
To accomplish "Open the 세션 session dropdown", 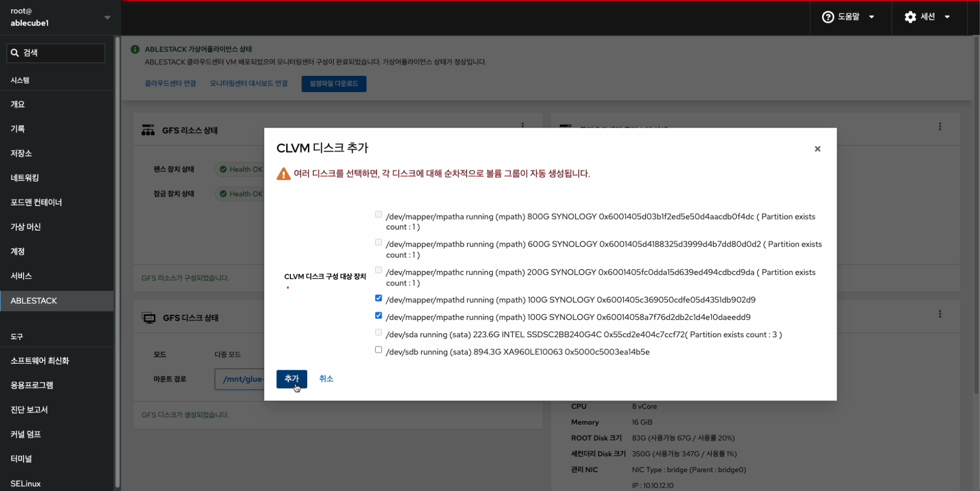I will coord(928,17).
